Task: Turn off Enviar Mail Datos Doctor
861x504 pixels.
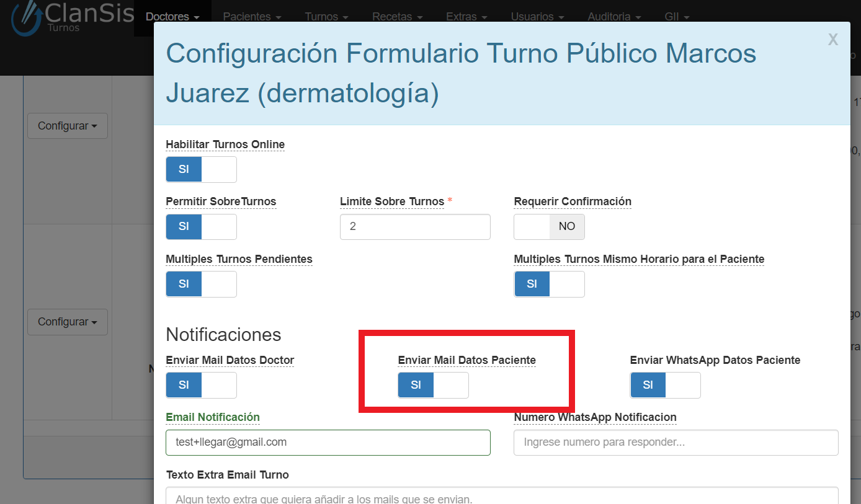Action: [x=201, y=385]
